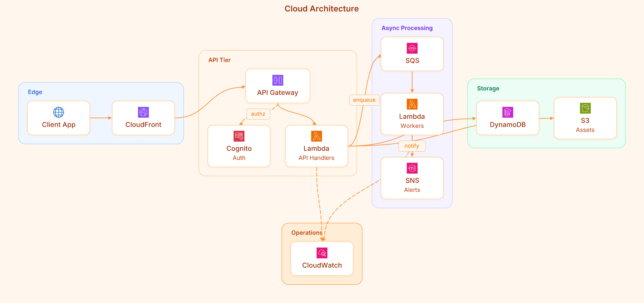644x303 pixels.
Task: Click the Lambda Workers orange icon
Action: click(412, 104)
